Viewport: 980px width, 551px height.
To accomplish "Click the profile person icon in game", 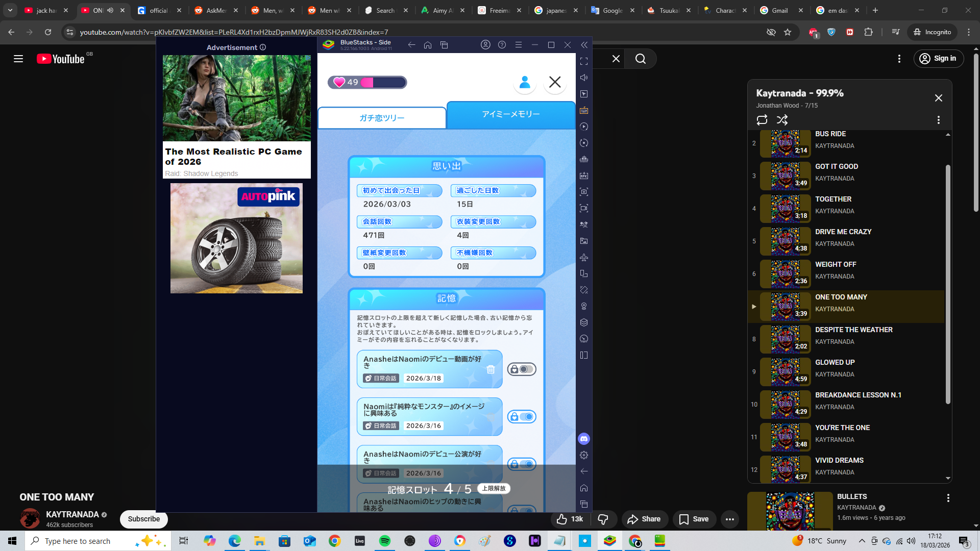I will 525,82.
